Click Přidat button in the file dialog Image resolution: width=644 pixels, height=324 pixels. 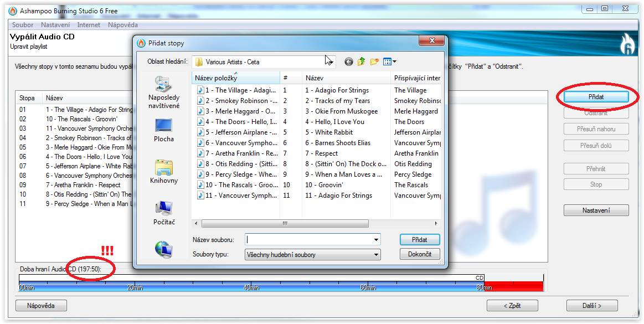click(420, 239)
